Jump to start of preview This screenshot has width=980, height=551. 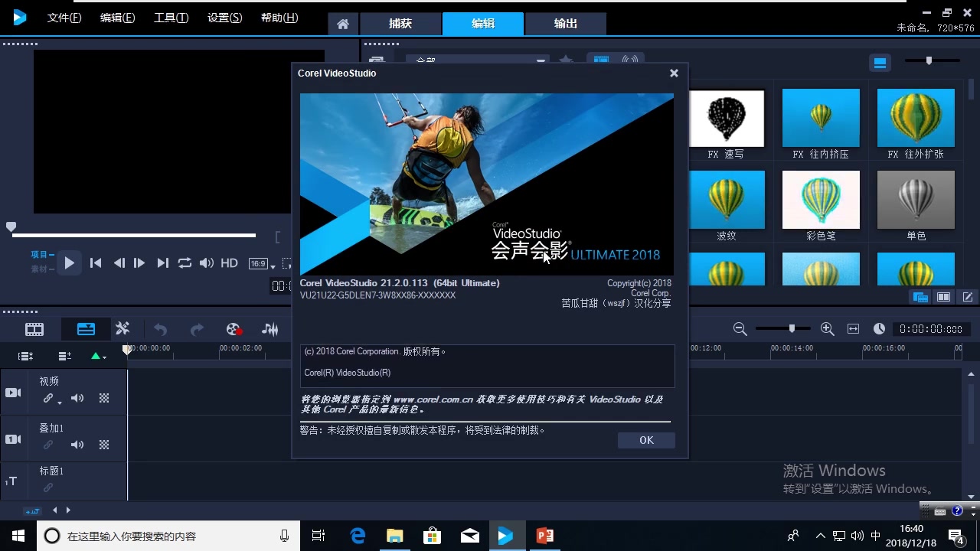tap(96, 263)
